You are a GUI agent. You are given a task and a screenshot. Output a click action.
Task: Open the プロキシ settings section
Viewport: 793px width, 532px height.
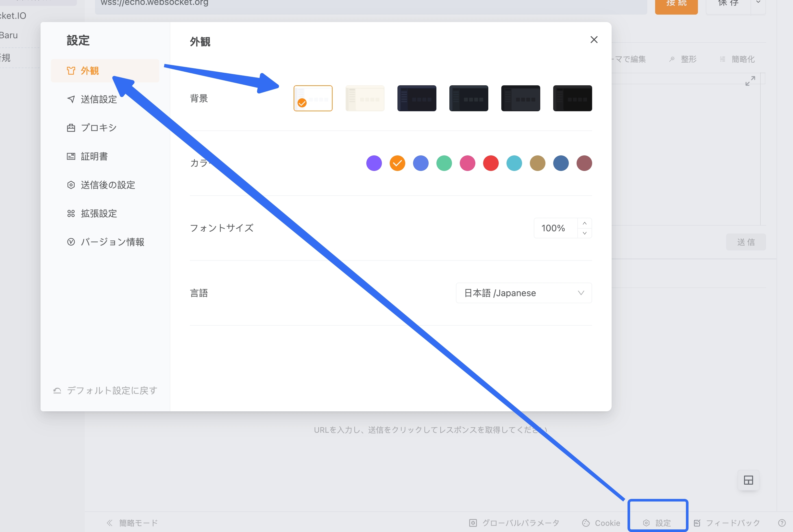click(105, 127)
